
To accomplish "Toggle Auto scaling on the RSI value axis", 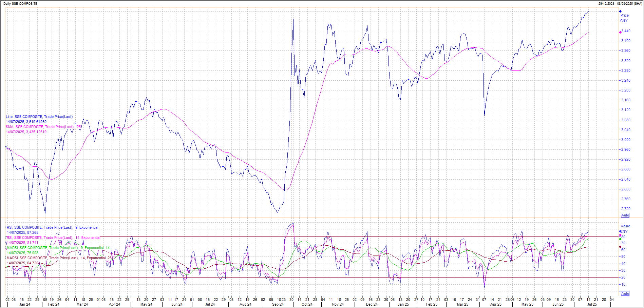I will point(625,293).
